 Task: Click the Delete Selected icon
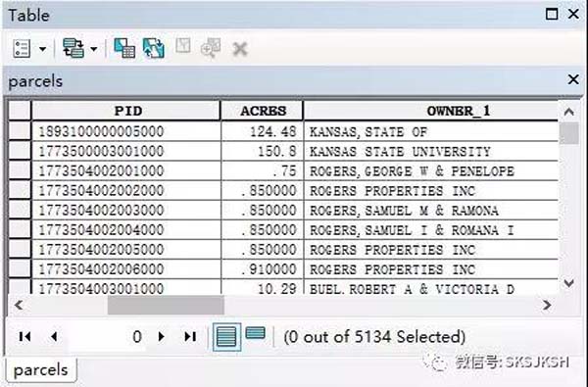coord(240,49)
